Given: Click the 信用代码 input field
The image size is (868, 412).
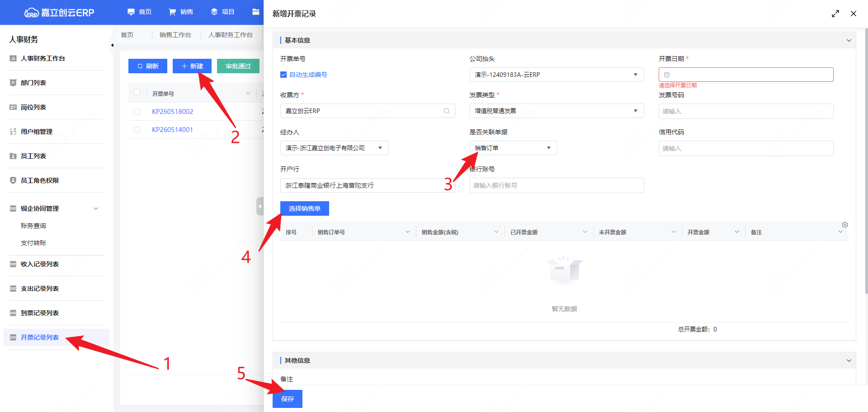Looking at the screenshot, I should [x=746, y=148].
